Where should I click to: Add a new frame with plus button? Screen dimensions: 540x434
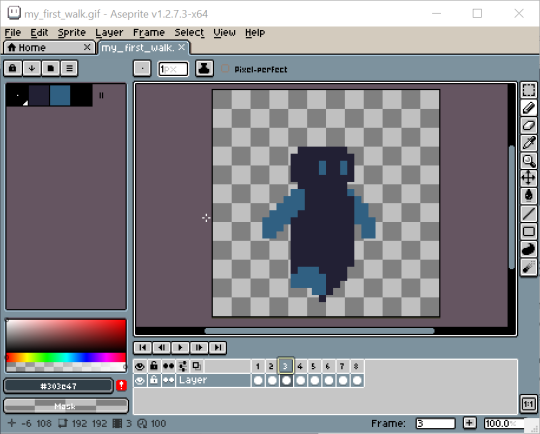point(469,423)
